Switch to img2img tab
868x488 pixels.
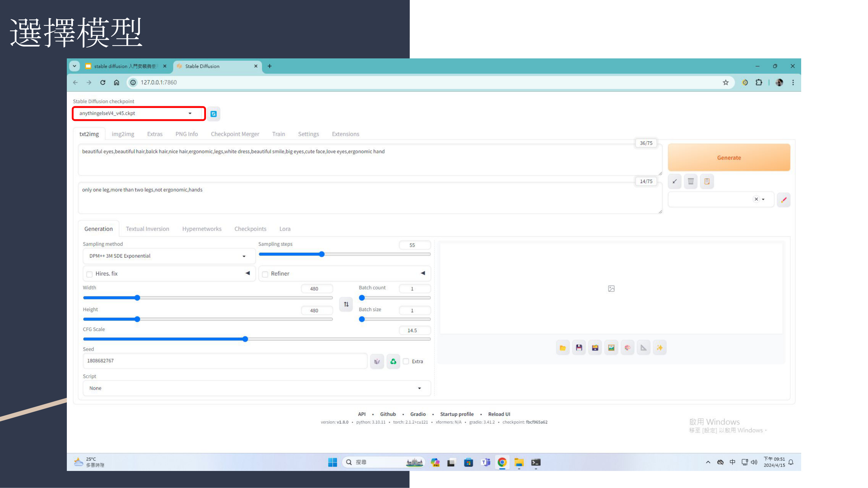(x=123, y=134)
